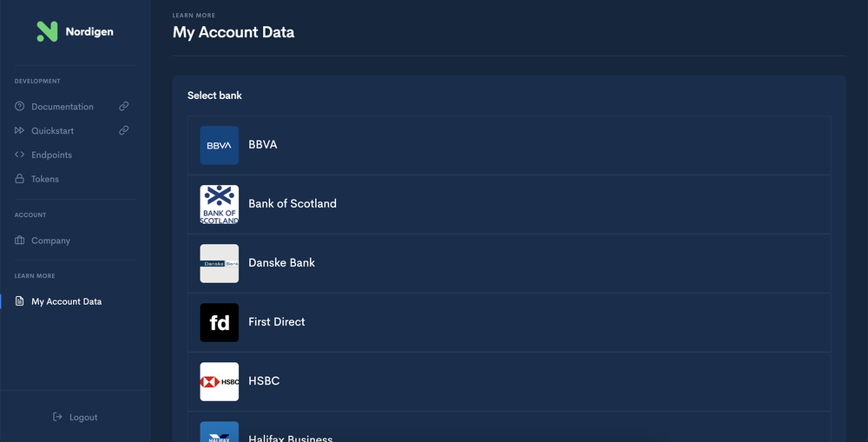Click the First Direct fd logo
868x442 pixels.
click(x=220, y=322)
